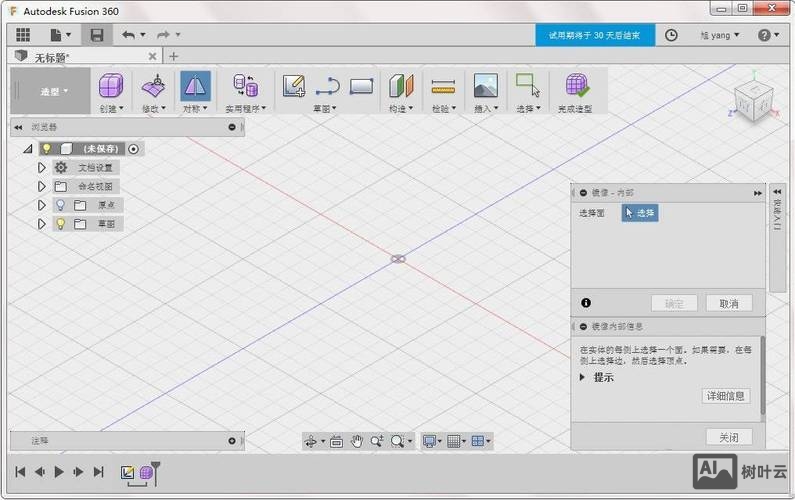Click the 创建 (Create) box icon
This screenshot has width=795, height=500.
110,86
